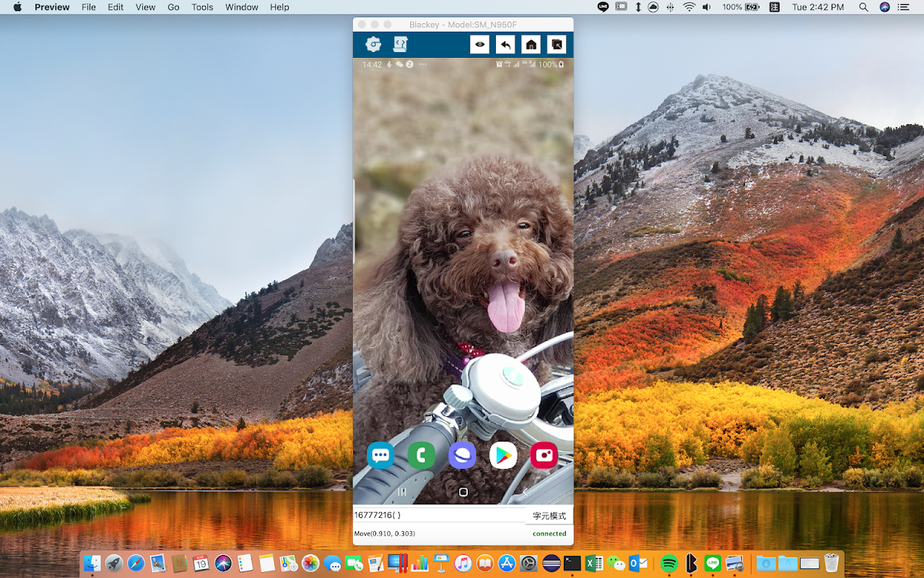The width and height of the screenshot is (924, 578).
Task: Expand the Wi-Fi status menu
Action: click(x=689, y=7)
